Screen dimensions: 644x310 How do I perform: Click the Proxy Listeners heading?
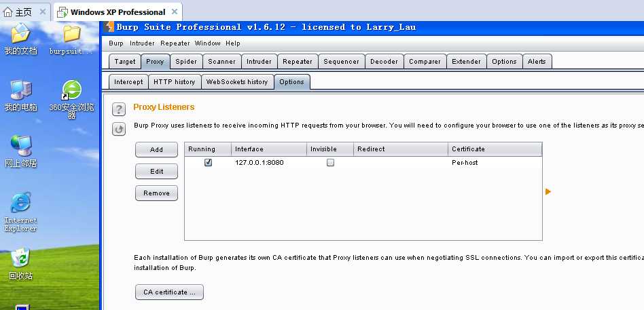tap(164, 107)
